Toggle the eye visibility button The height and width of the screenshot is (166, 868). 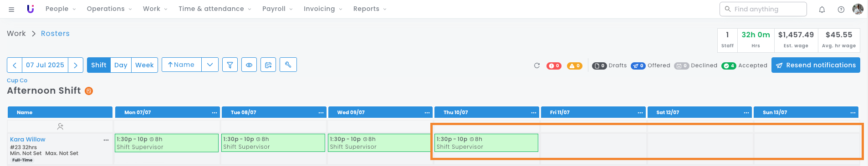(x=249, y=65)
